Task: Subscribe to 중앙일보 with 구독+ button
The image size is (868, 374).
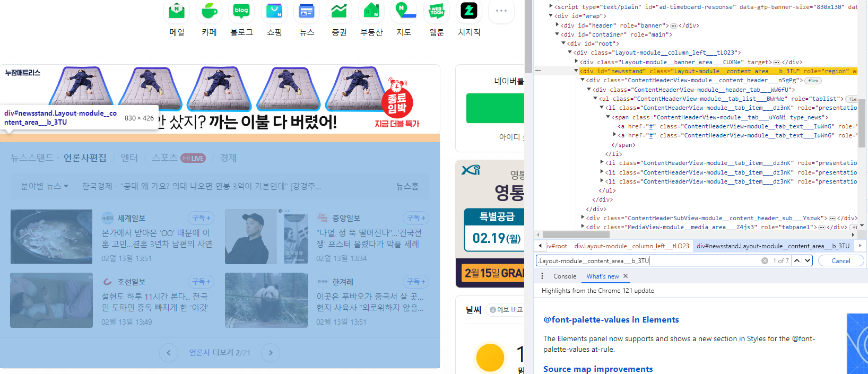Action: pos(416,218)
